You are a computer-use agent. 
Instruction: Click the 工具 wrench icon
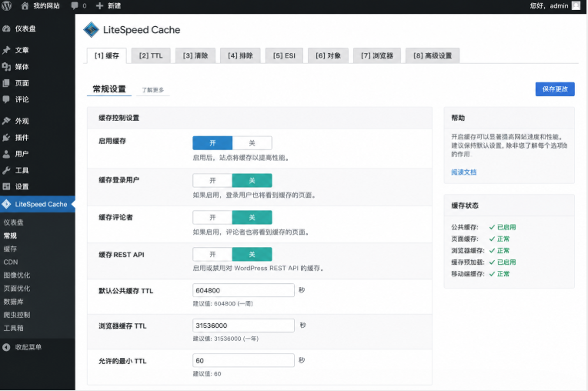pos(6,170)
